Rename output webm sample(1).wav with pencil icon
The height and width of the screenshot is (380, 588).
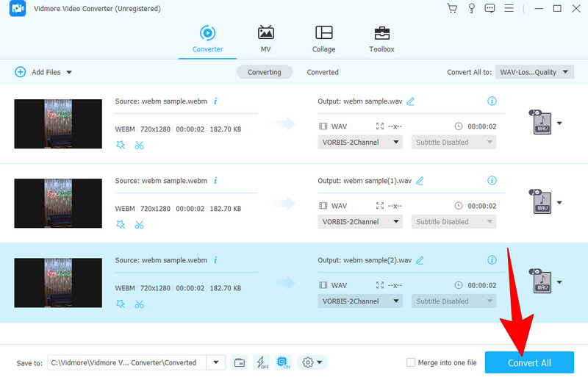click(420, 181)
